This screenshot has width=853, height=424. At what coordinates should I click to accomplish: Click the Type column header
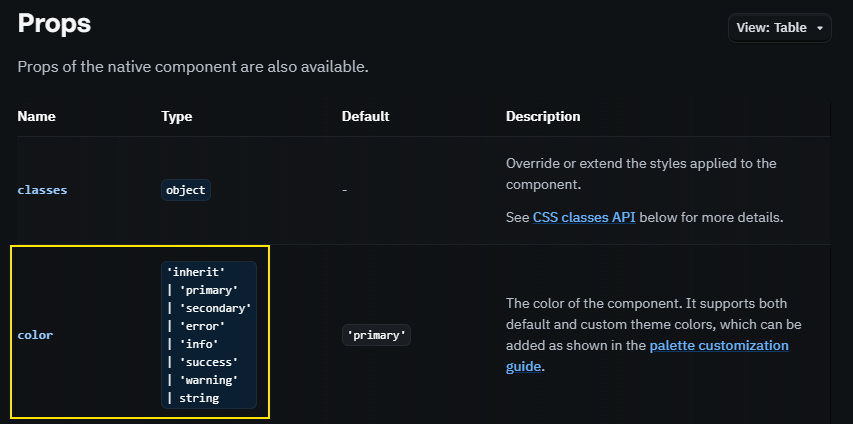[x=176, y=116]
